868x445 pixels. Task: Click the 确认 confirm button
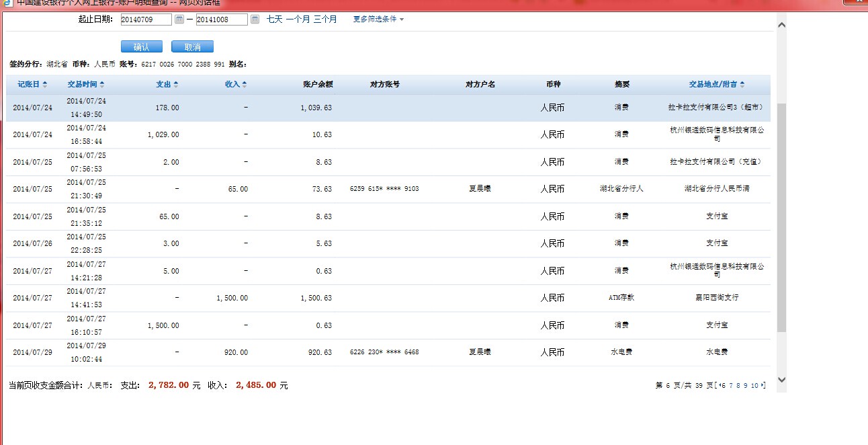[x=141, y=47]
